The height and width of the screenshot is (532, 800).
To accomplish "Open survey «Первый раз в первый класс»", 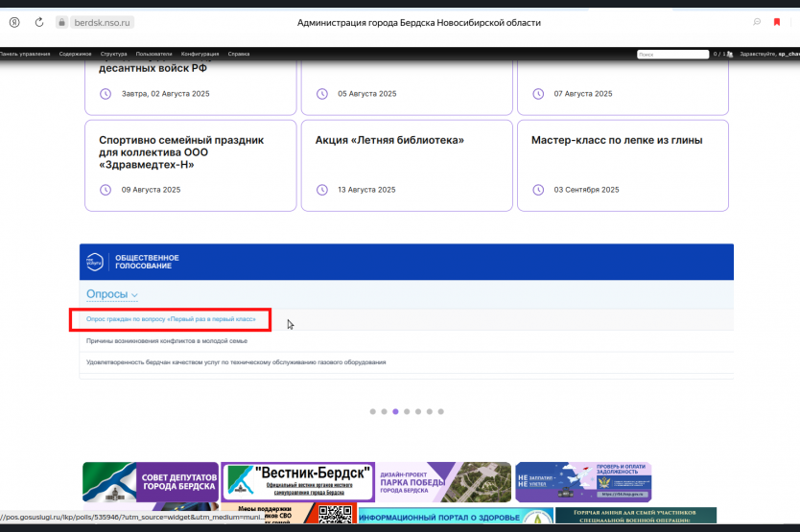I will point(171,318).
